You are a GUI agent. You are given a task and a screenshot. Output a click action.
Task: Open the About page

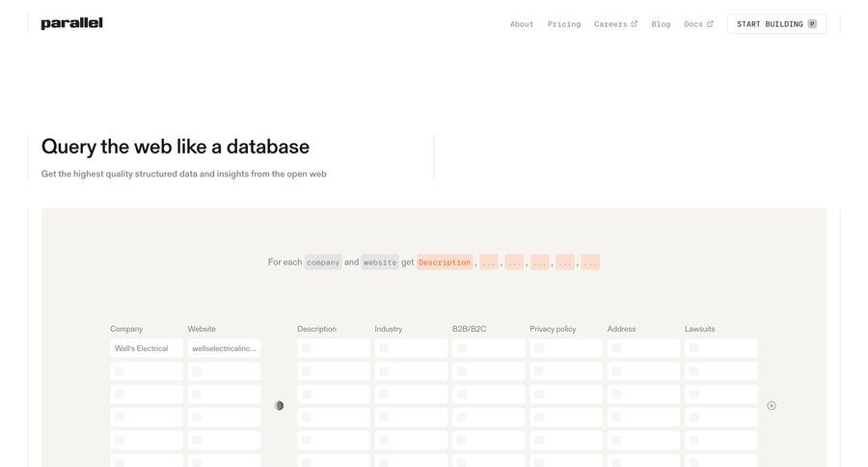coord(522,24)
